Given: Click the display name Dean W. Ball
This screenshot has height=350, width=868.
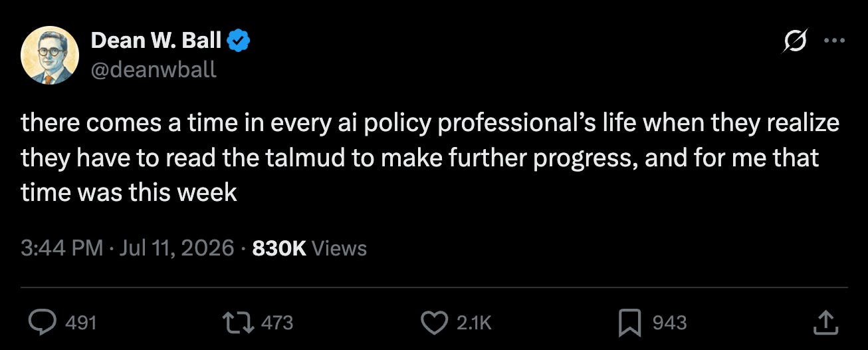Looking at the screenshot, I should pos(156,41).
